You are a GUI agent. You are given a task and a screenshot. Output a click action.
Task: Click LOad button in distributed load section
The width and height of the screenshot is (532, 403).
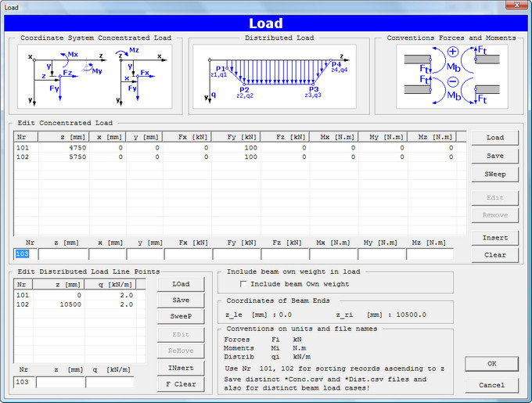[x=182, y=284]
